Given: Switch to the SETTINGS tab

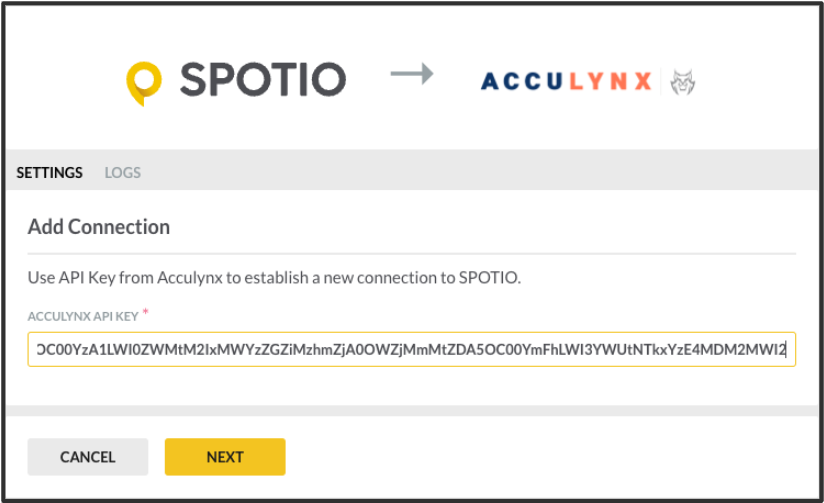Looking at the screenshot, I should click(x=49, y=172).
